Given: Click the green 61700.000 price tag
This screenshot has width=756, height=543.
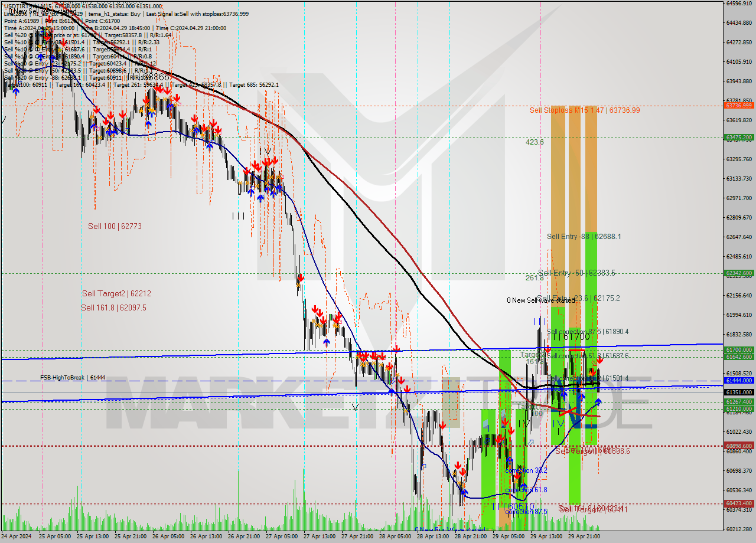Looking at the screenshot, I should pyautogui.click(x=738, y=350).
